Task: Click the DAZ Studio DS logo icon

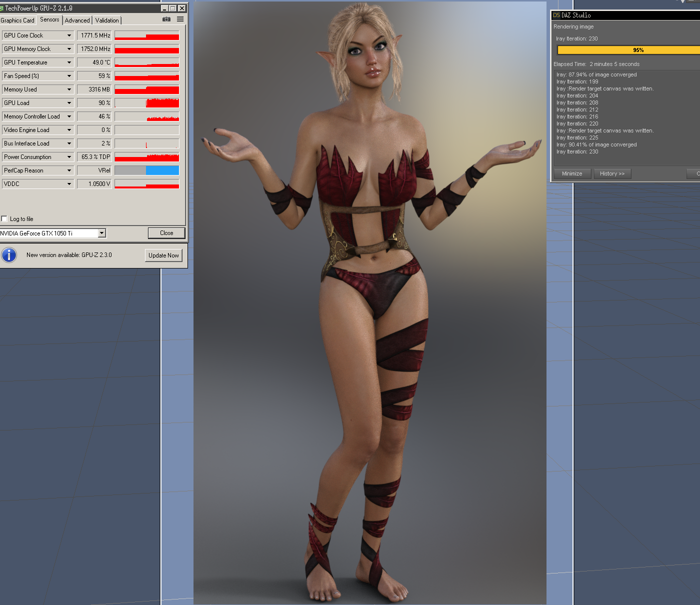Action: [x=556, y=15]
